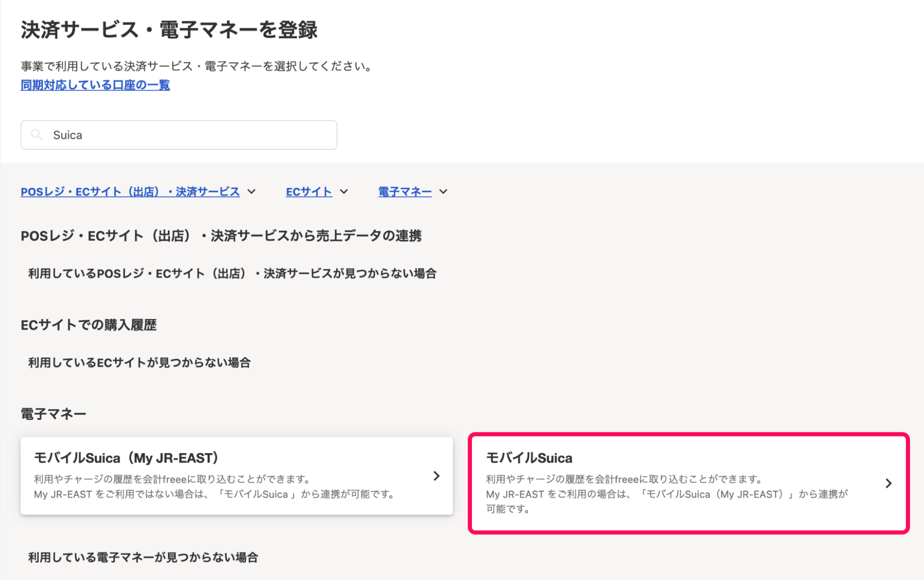This screenshot has height=580, width=924.
Task: Click the Suica search input field
Action: tap(179, 135)
